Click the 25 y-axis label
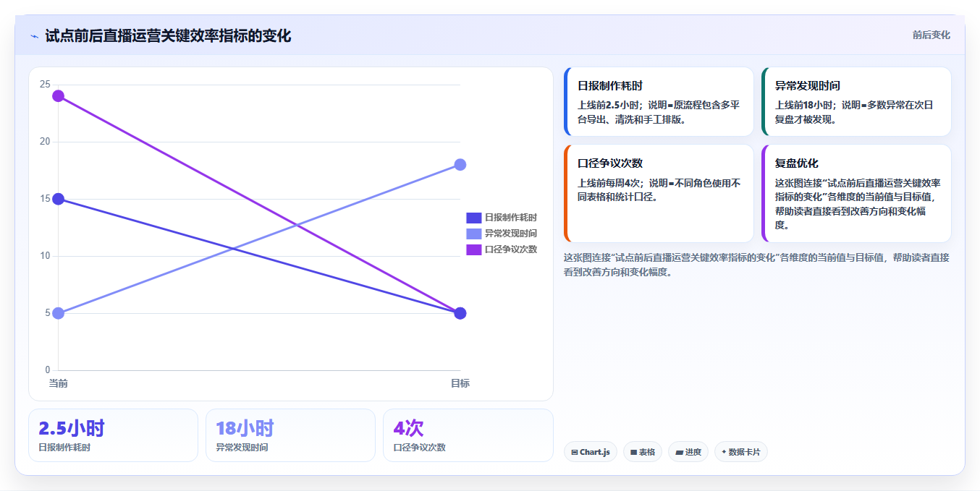The width and height of the screenshot is (980, 491). 45,85
